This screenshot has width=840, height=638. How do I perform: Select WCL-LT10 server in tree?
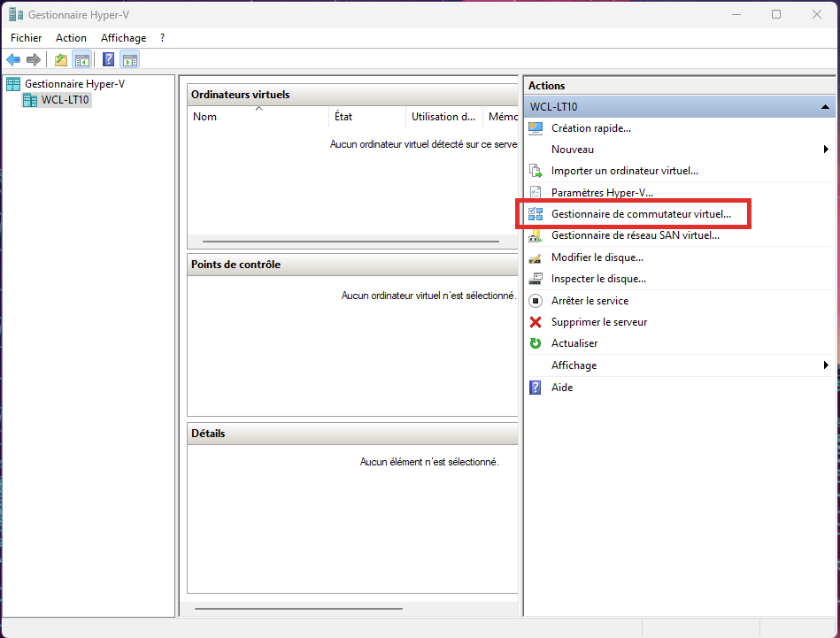65,100
